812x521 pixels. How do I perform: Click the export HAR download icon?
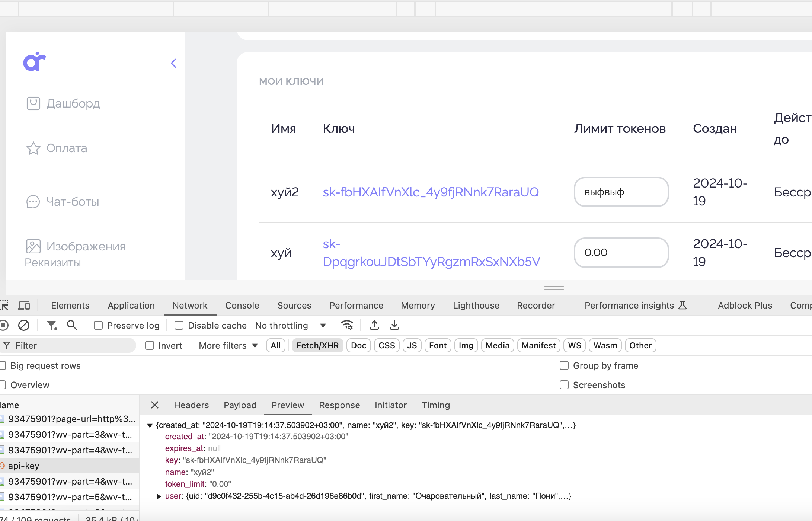[394, 326]
